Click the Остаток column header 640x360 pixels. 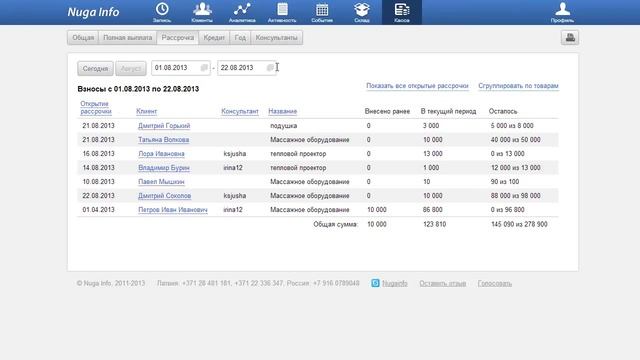point(503,111)
